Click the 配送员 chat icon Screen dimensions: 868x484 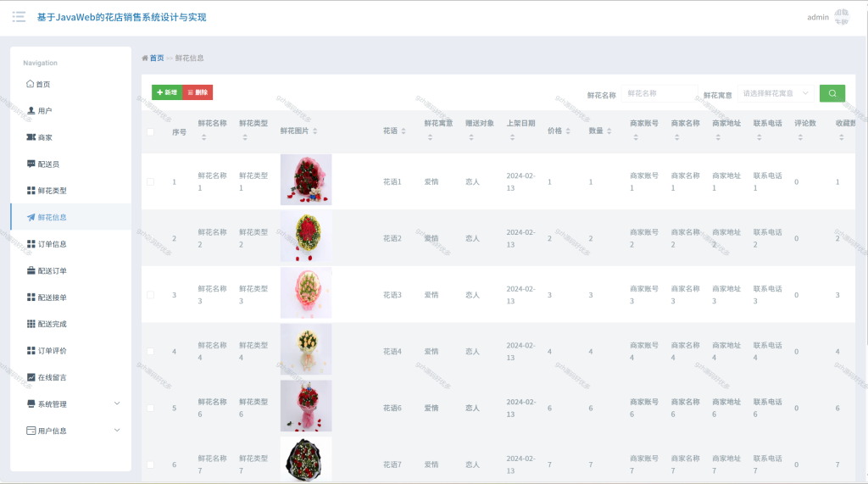[31, 164]
